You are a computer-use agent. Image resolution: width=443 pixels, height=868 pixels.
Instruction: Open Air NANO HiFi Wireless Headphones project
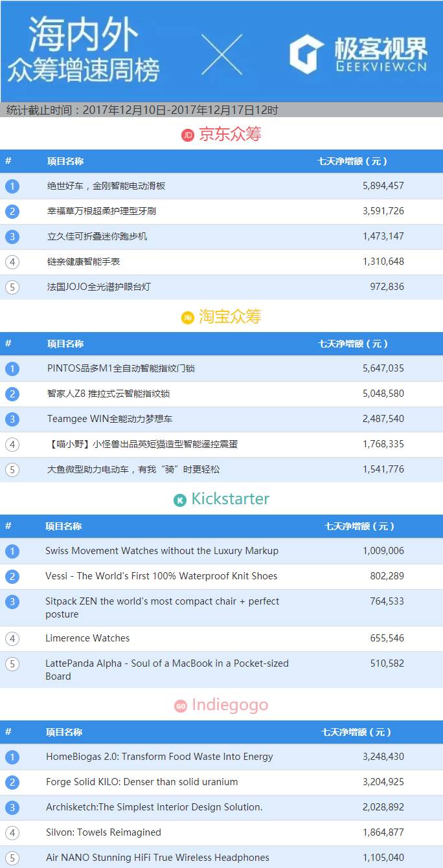157,858
